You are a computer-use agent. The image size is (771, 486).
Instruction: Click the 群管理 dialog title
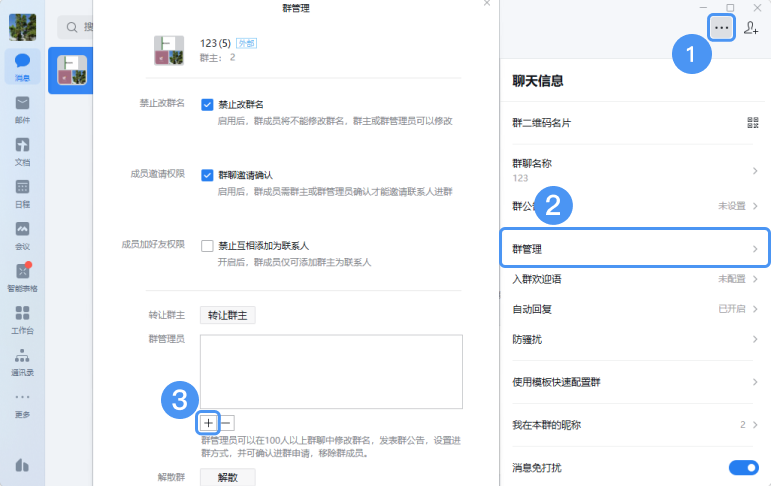click(296, 8)
